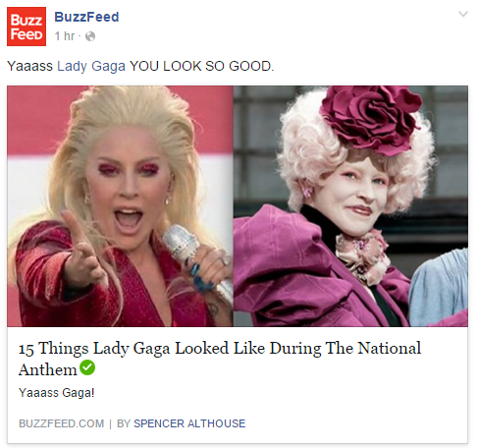Visit the BUZZFEED.COM source domain
This screenshot has width=478, height=448.
click(62, 423)
